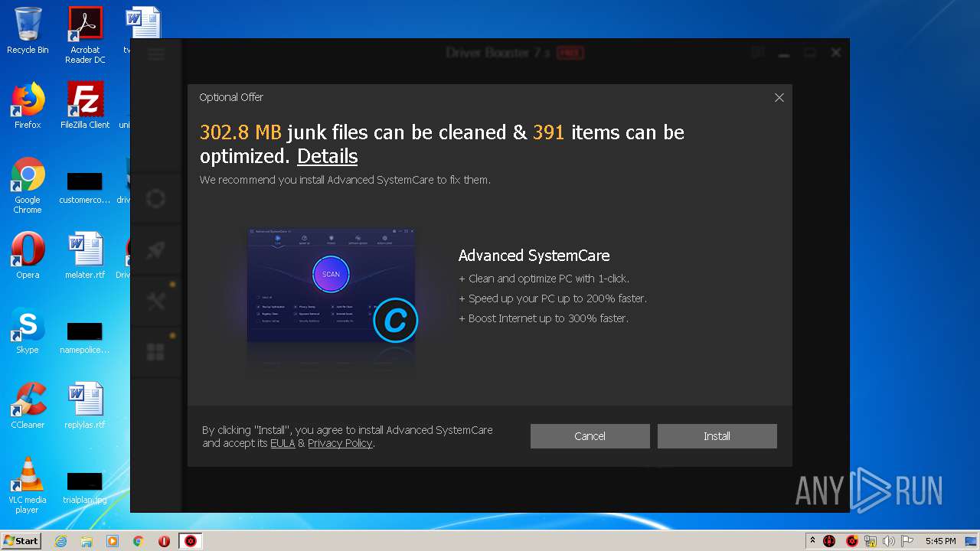Image resolution: width=980 pixels, height=551 pixels.
Task: Open Windows Explorer in taskbar
Action: 87,541
